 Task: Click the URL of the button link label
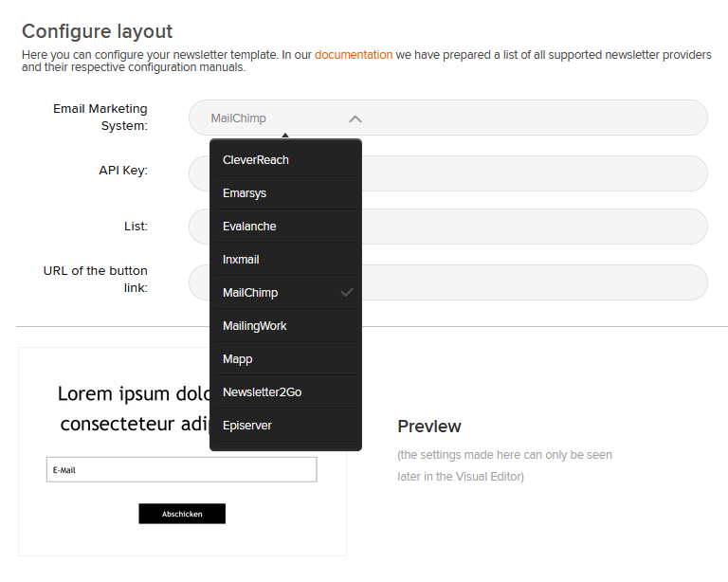coord(95,279)
